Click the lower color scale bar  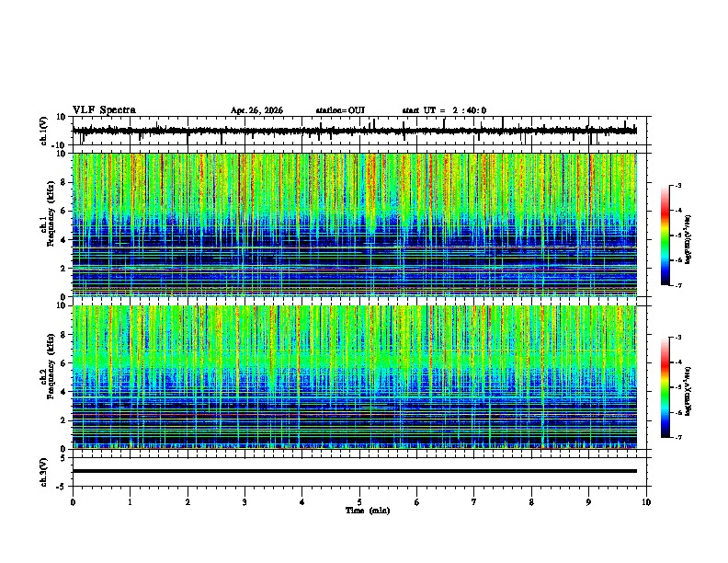pos(665,387)
